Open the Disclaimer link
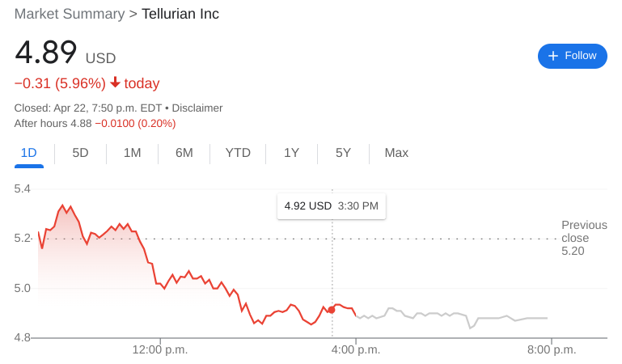 click(197, 108)
